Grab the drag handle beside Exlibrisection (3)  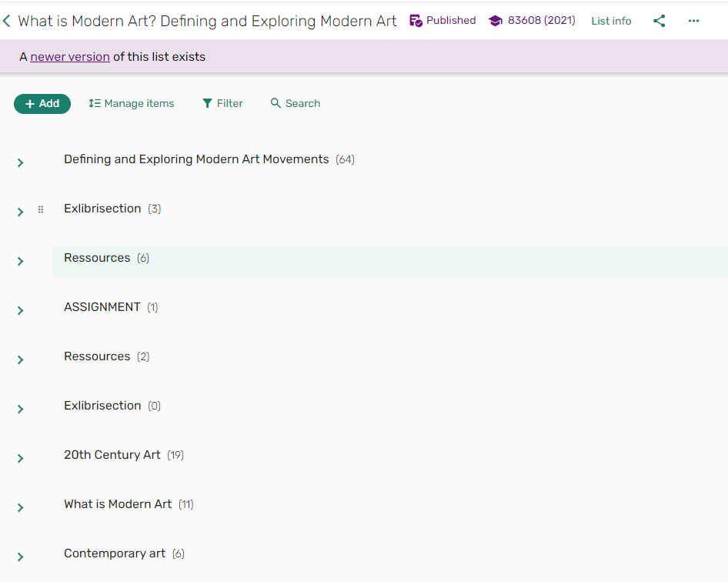click(41, 209)
